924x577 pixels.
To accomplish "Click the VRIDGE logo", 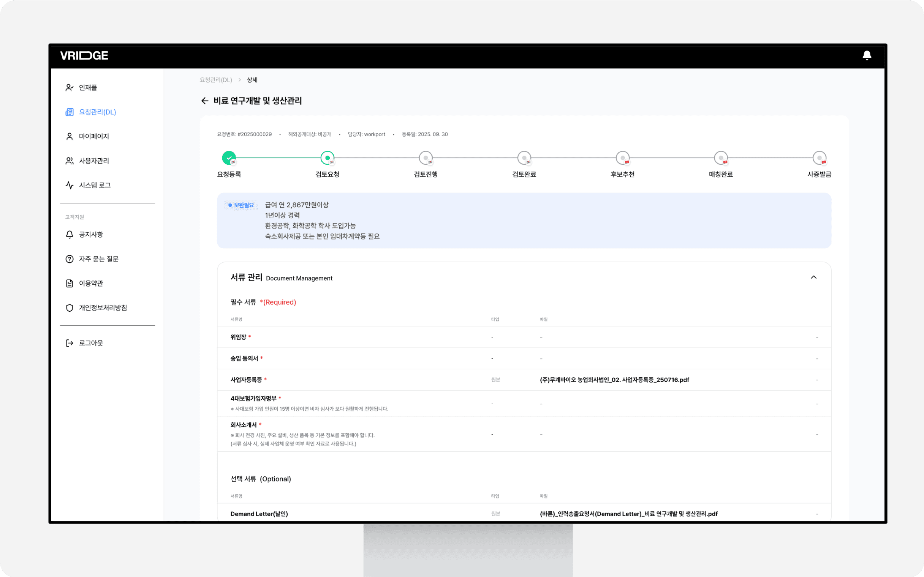I will (x=84, y=56).
